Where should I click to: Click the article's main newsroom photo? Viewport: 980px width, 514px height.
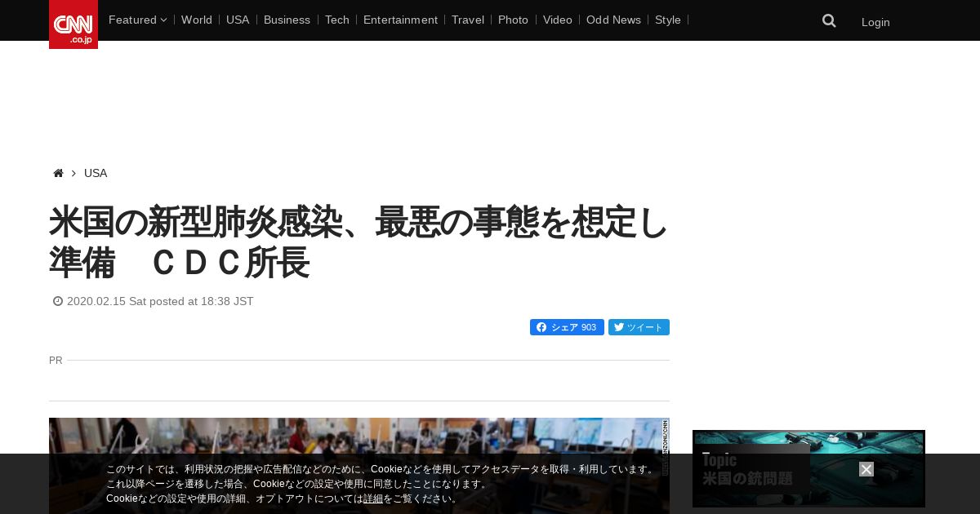[359, 466]
